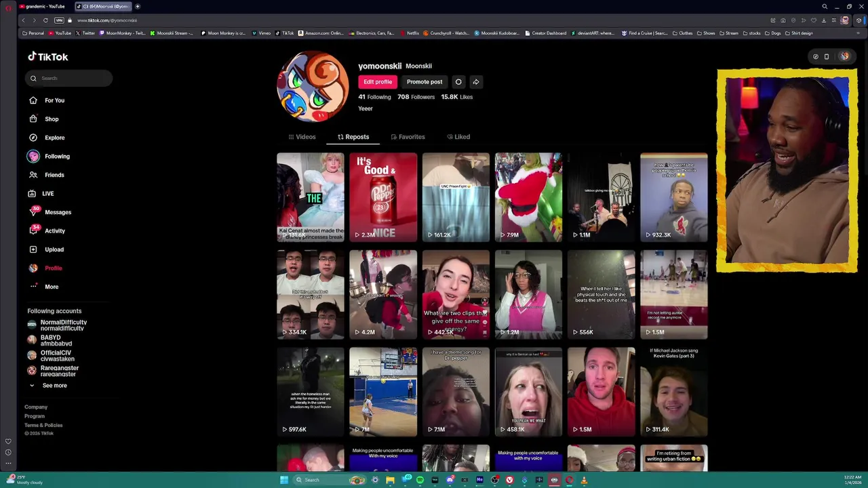Click the Windows Start button
The width and height of the screenshot is (868, 488).
284,480
